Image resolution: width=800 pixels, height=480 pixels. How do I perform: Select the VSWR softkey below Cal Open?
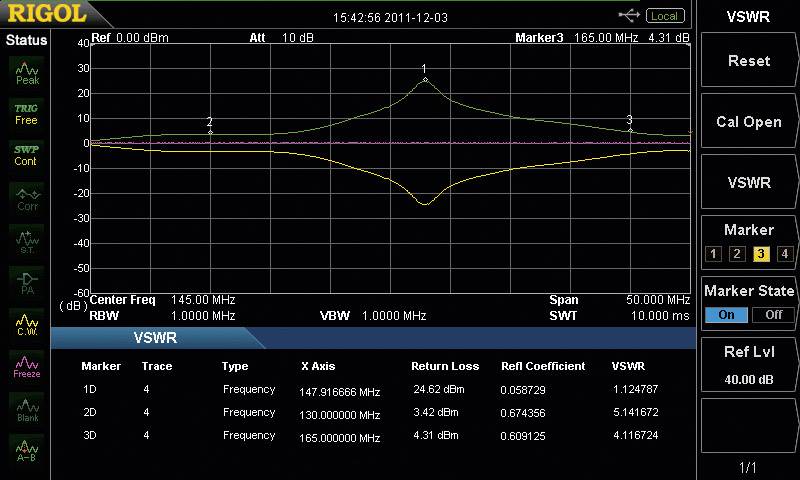coord(748,183)
